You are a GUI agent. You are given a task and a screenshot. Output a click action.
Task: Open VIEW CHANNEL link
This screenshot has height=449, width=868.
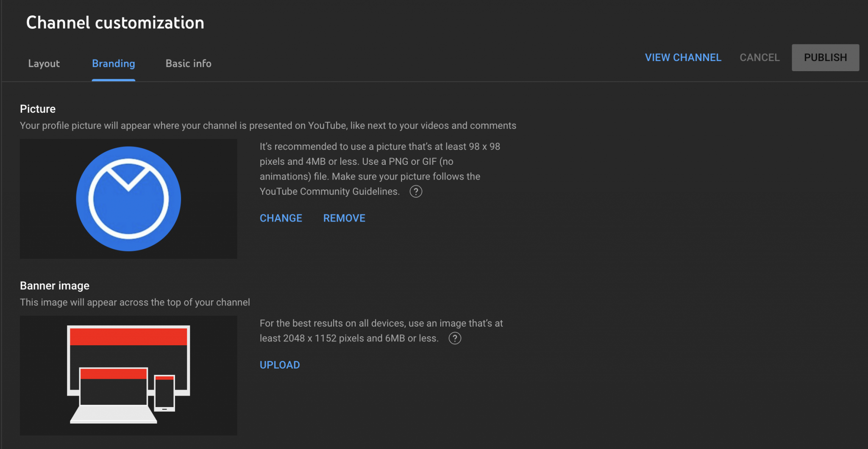pyautogui.click(x=683, y=58)
